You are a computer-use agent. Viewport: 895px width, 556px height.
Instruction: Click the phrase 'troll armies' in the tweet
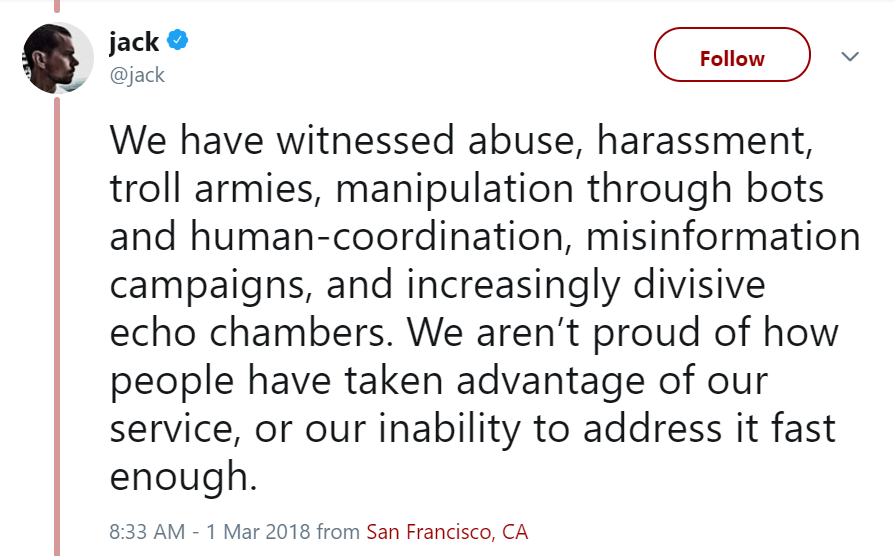click(x=211, y=189)
